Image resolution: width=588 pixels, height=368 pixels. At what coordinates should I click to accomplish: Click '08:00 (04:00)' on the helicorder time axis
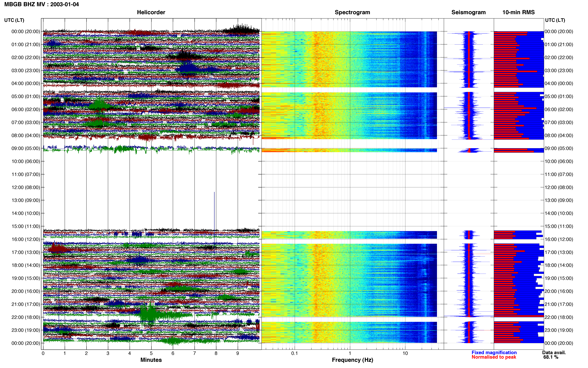[x=26, y=135]
